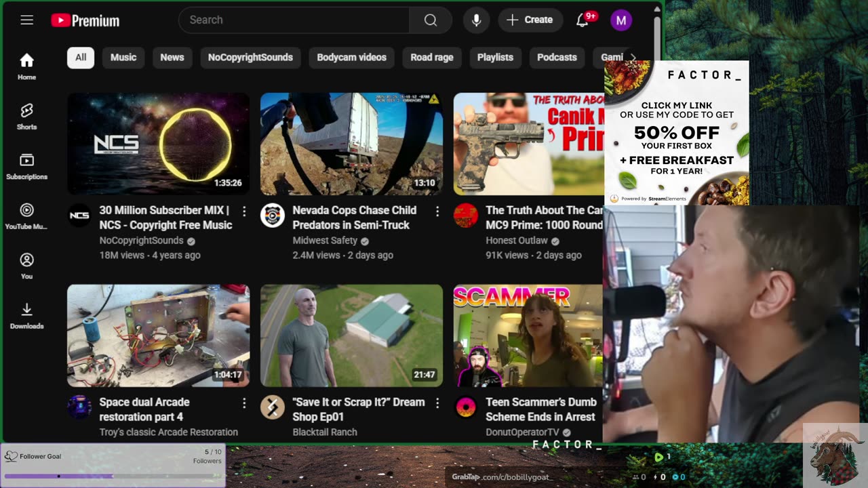Open Teen Scammer's Dumb Scheme title
This screenshot has height=488, width=868.
pyautogui.click(x=541, y=409)
